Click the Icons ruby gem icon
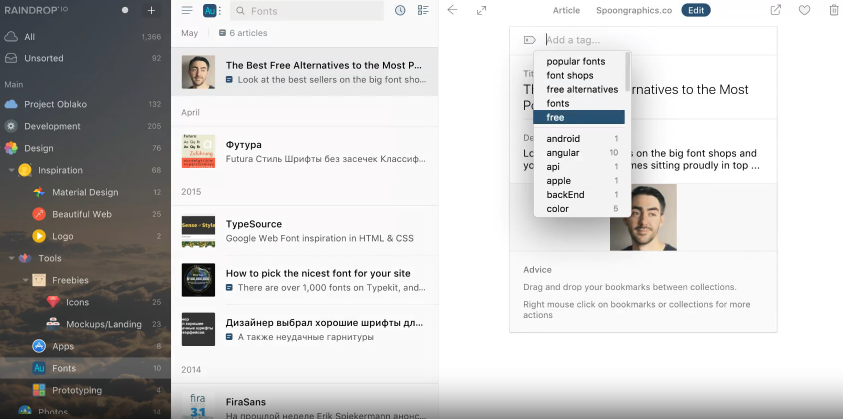843x419 pixels. [x=53, y=302]
